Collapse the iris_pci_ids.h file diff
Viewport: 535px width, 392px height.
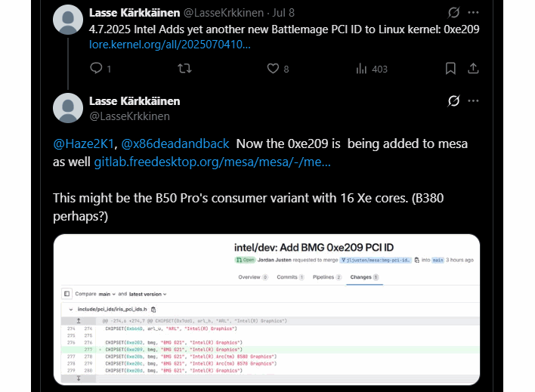pos(71,310)
